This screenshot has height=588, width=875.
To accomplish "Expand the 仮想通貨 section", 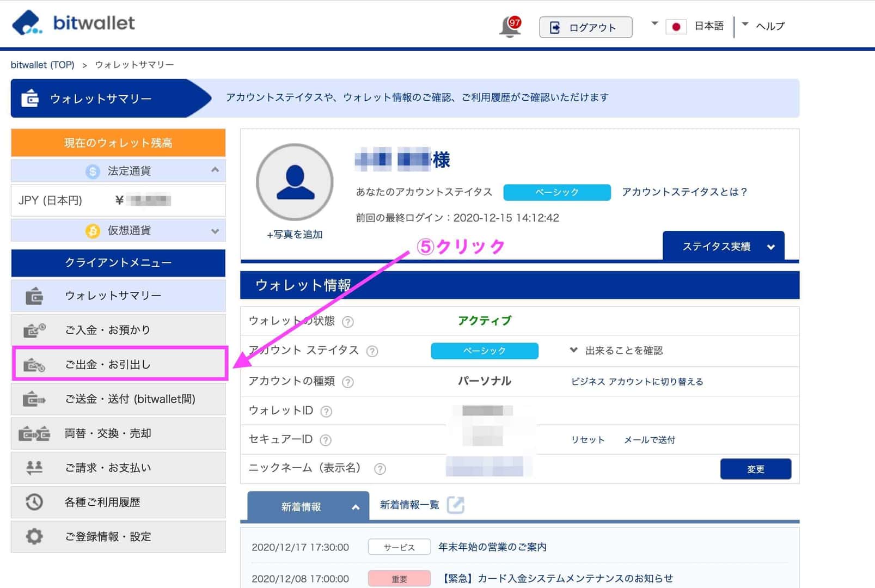I will point(215,231).
